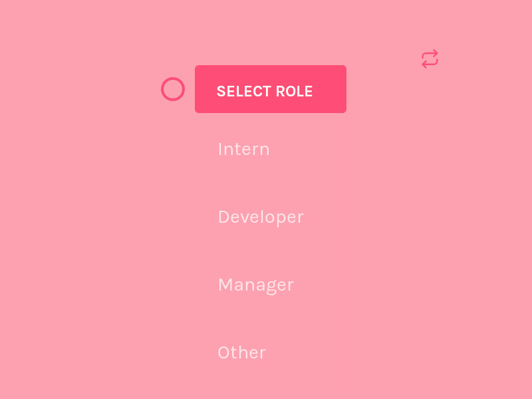Tap the two-arrow replay icon
The image size is (532, 399).
coord(430,59)
